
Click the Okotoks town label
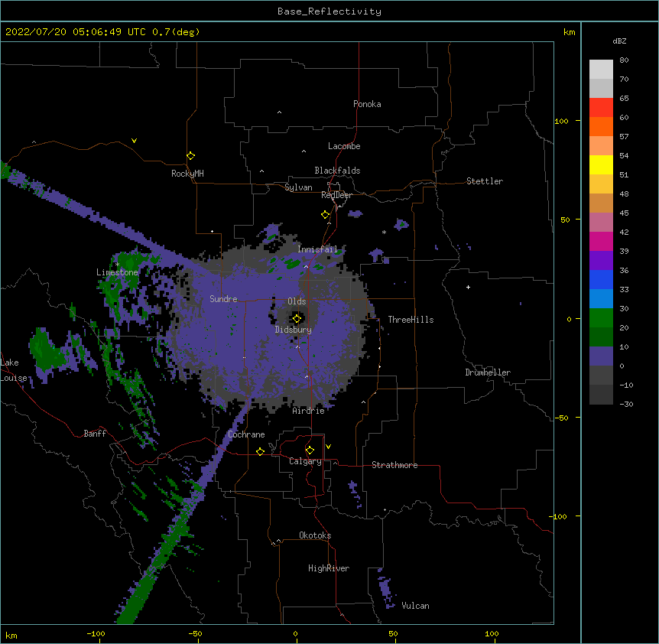(x=315, y=535)
